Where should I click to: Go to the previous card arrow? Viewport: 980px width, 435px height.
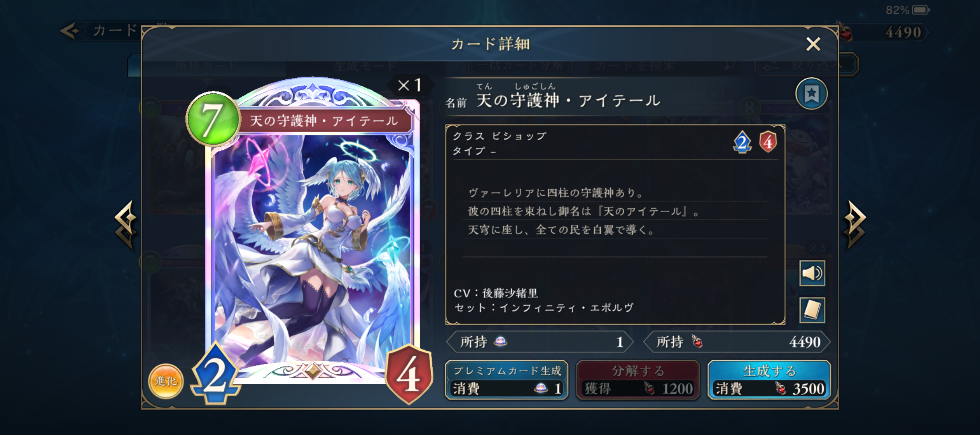pos(126,224)
